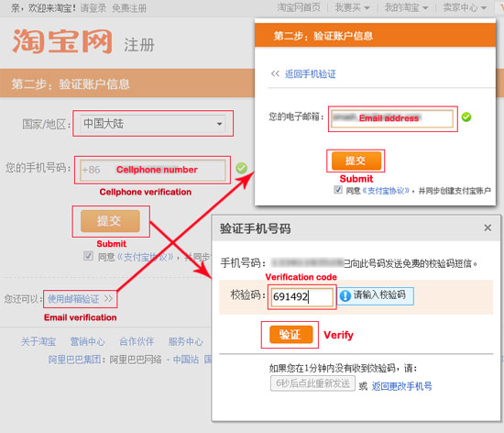Click green checkmark beside email address field
Image resolution: width=504 pixels, height=433 pixels.
[466, 117]
